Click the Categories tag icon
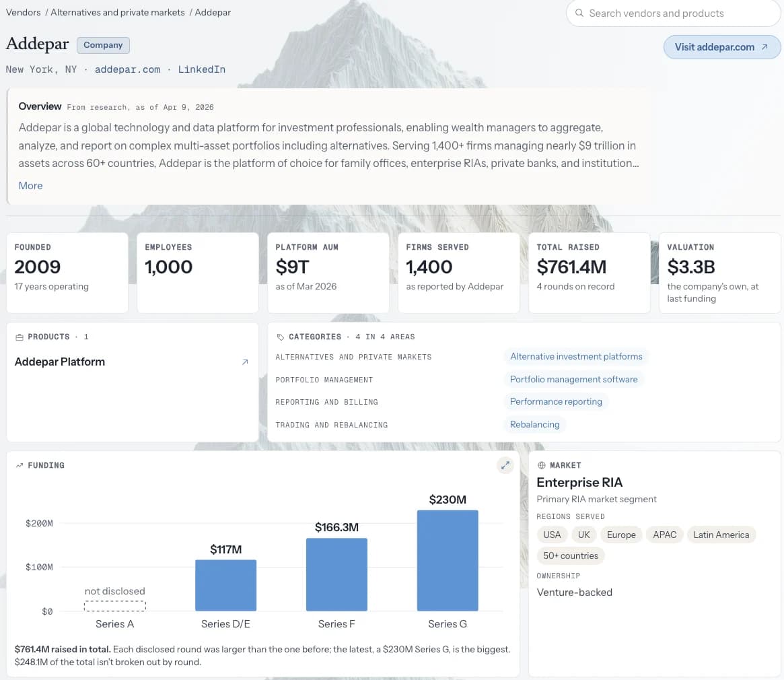The image size is (784, 680). 280,337
